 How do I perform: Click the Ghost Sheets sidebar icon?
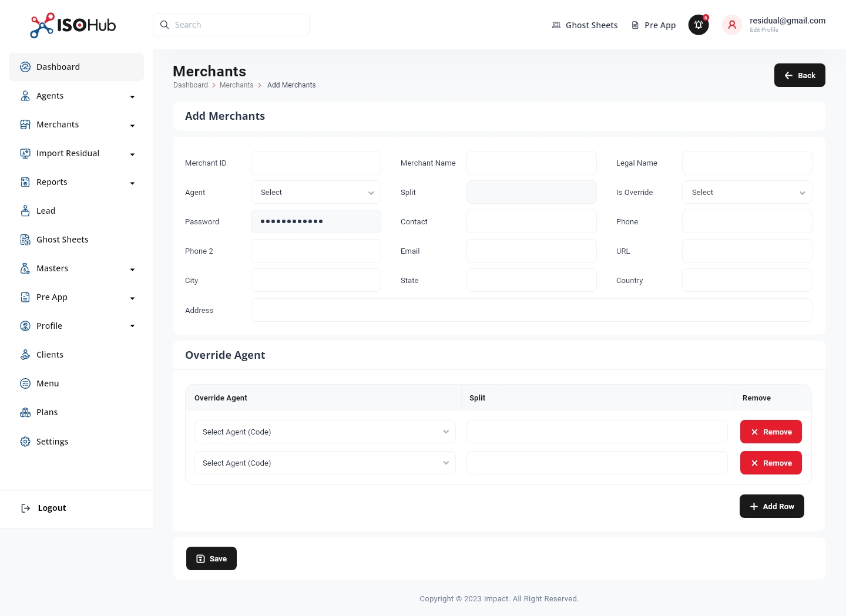tap(25, 240)
